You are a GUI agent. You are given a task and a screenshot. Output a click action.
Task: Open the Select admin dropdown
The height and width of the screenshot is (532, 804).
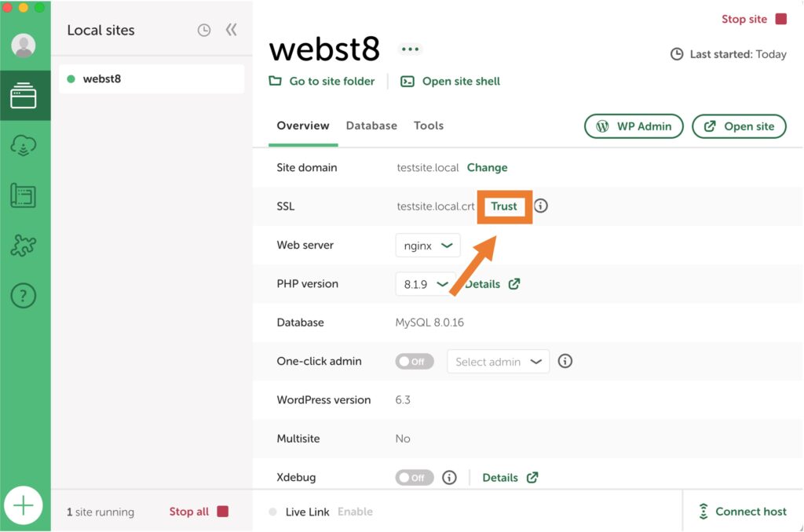(x=498, y=361)
